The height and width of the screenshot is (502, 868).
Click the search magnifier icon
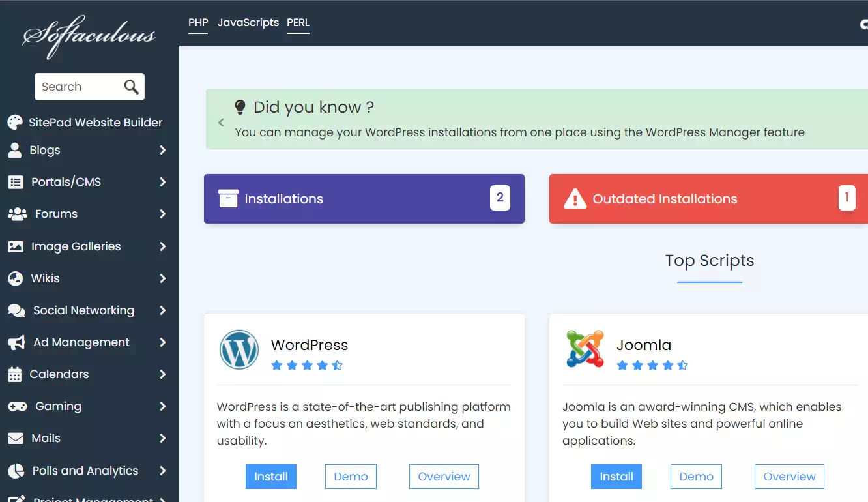pos(132,87)
